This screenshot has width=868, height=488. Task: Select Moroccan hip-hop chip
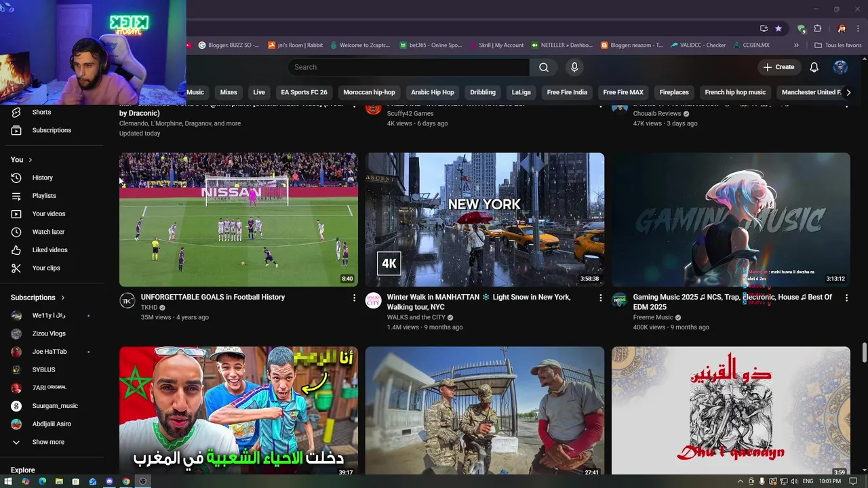click(x=369, y=92)
